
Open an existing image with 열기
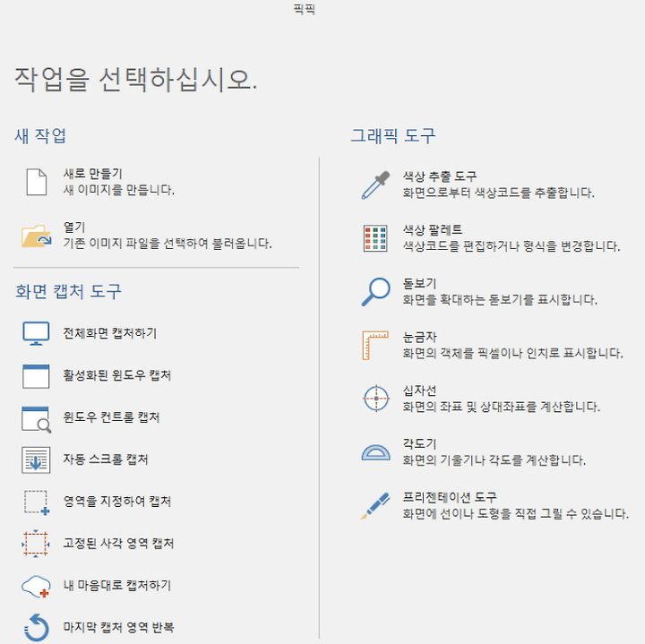click(74, 227)
